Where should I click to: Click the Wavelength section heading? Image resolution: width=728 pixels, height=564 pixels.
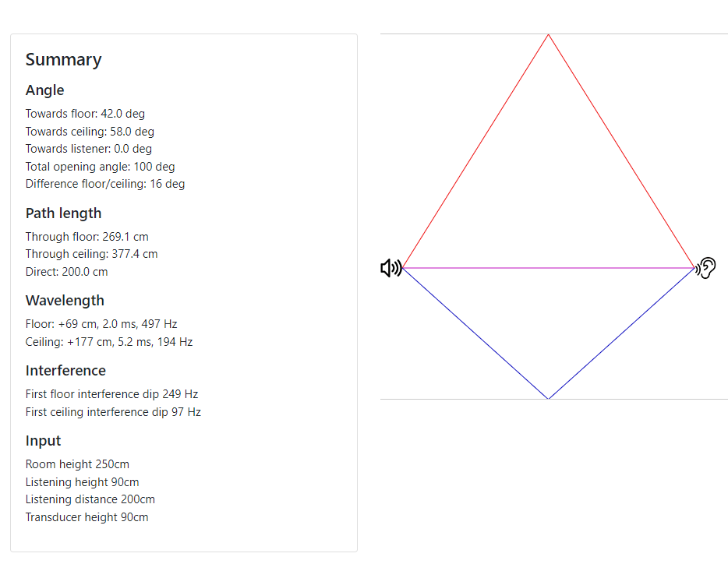point(65,301)
